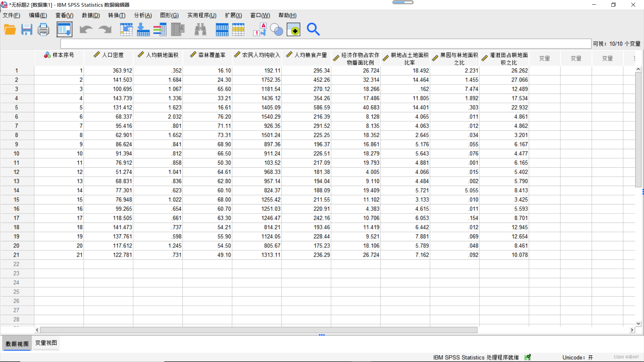Click the Go to case icon
The image size is (644, 362).
tap(126, 29)
